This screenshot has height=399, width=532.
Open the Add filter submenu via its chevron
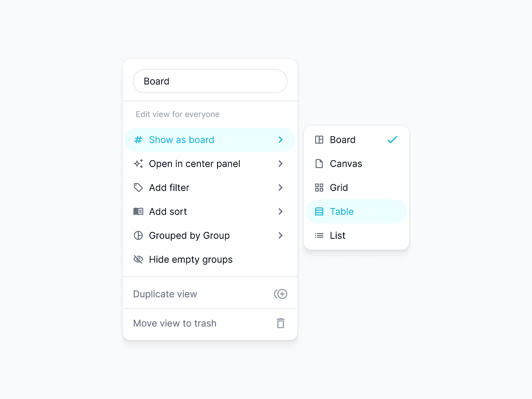(x=280, y=187)
